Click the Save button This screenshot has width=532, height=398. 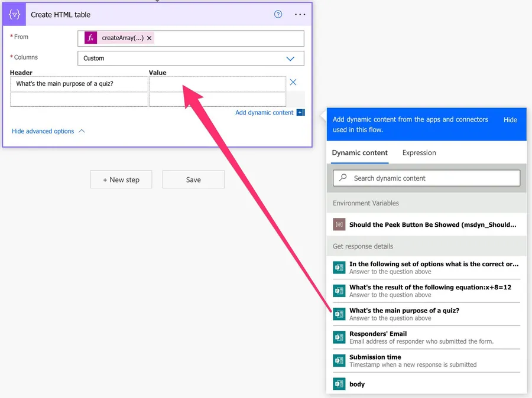click(x=193, y=180)
